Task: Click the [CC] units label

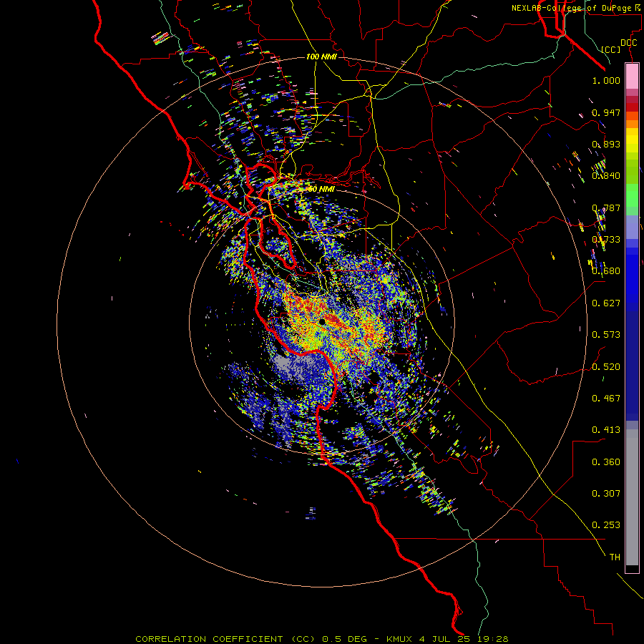Action: pyautogui.click(x=611, y=49)
